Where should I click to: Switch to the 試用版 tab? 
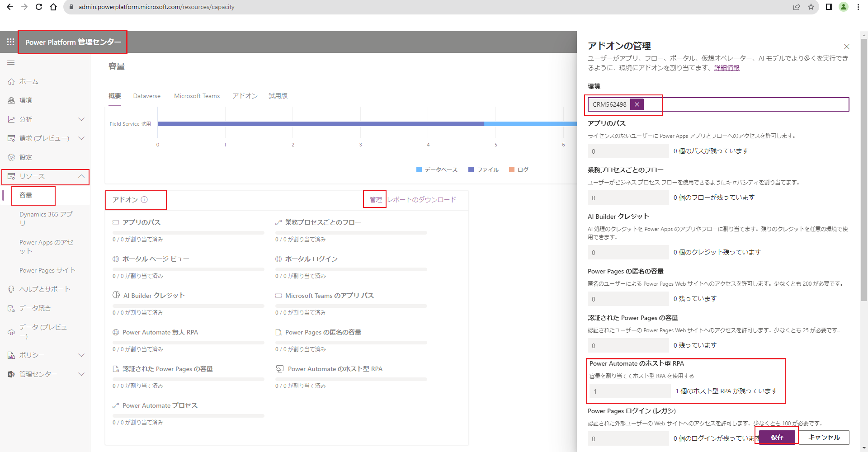click(x=278, y=96)
